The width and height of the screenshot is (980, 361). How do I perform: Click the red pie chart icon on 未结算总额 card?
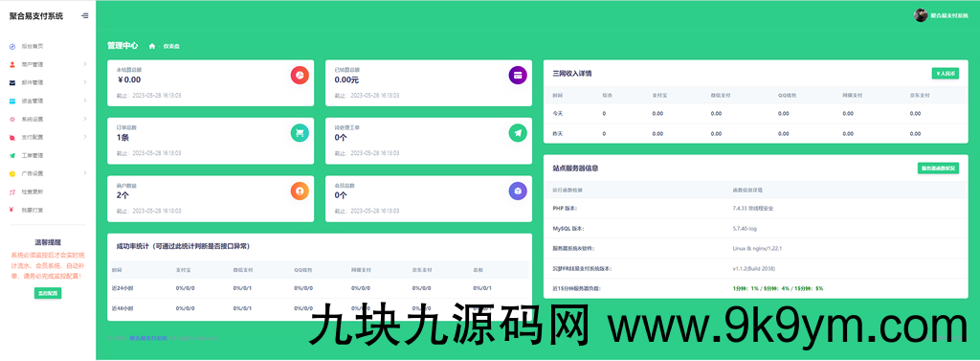300,75
